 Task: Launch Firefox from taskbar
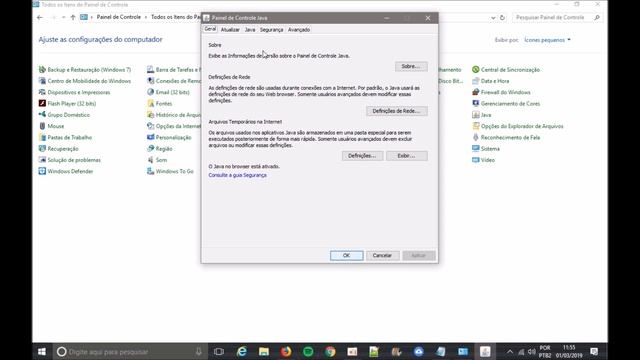coord(286,351)
